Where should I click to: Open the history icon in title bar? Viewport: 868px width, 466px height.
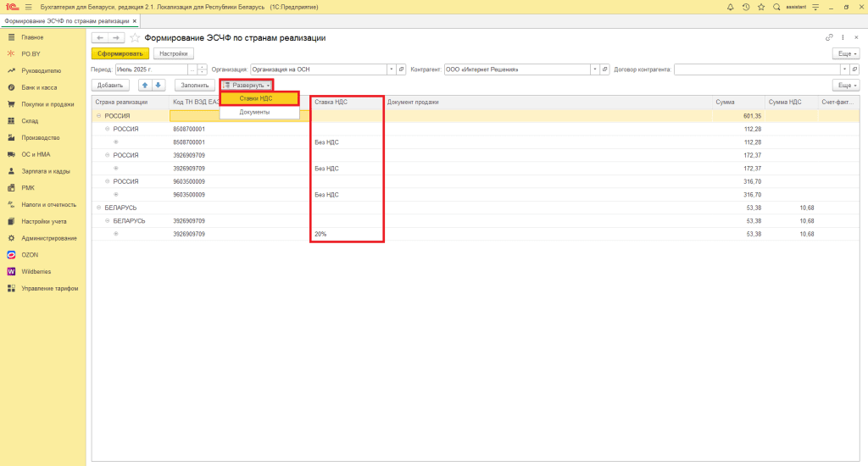(x=746, y=7)
